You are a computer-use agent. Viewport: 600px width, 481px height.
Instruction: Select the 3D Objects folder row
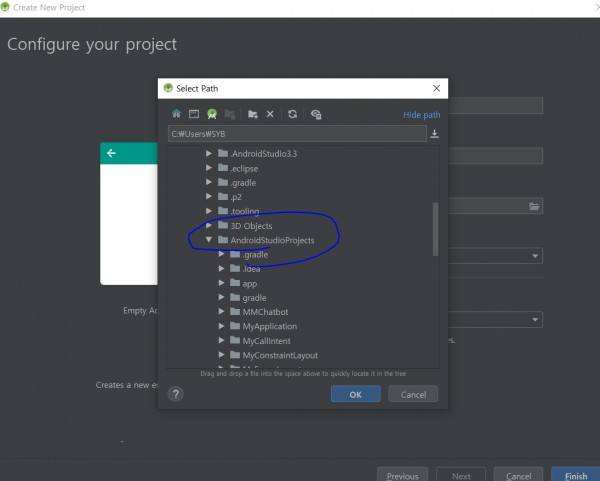(245, 226)
